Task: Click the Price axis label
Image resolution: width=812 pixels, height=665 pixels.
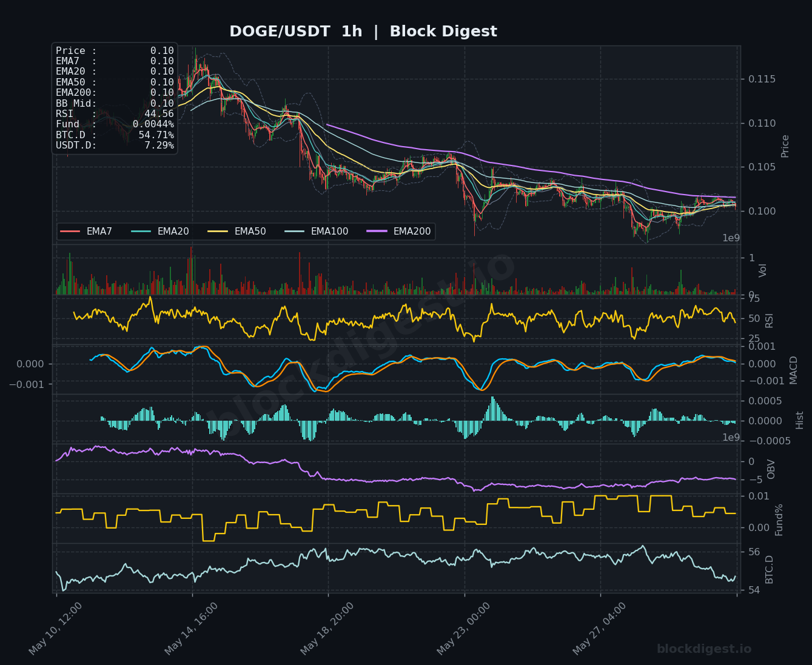Action: [785, 146]
